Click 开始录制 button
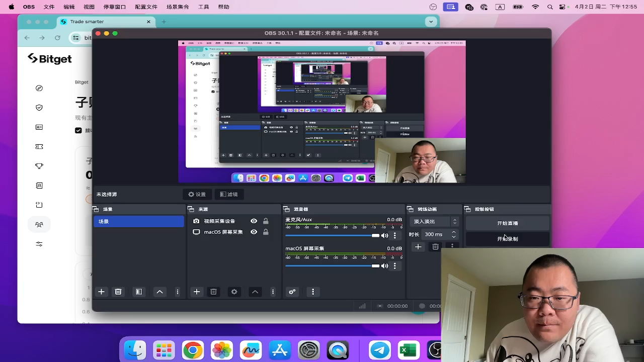 pos(508,239)
